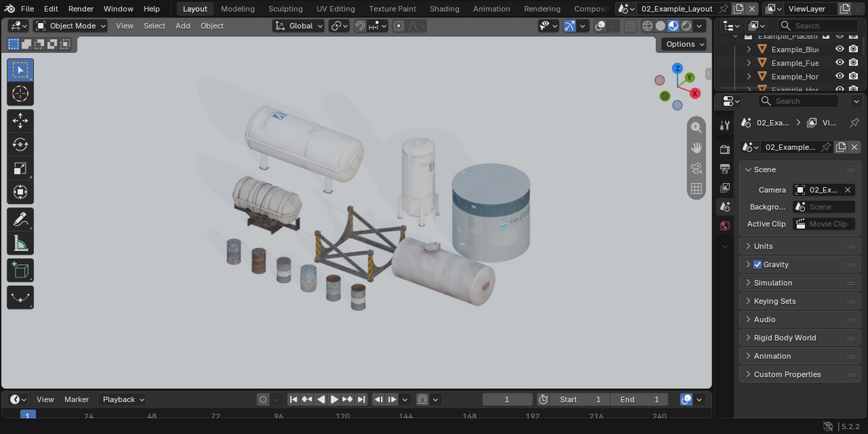Select material preview viewport shading
868x434 pixels.
click(x=673, y=26)
